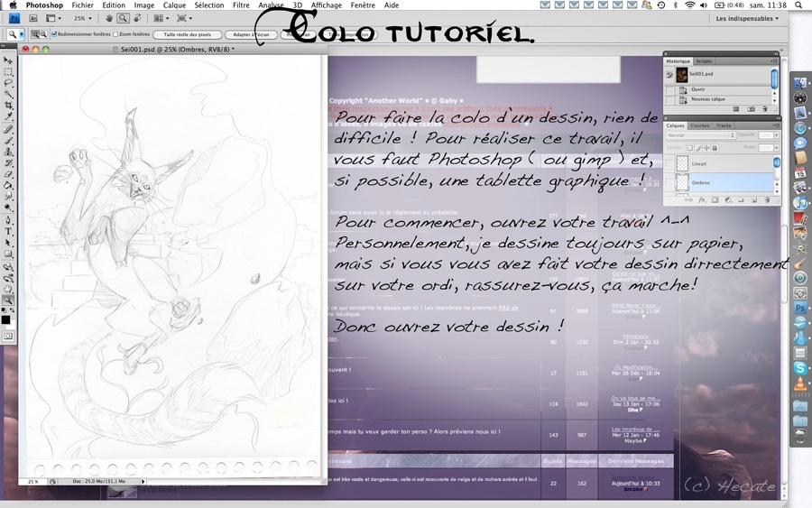Select the History Brush tool
Screen dimensions: 812x508
(x=8, y=163)
